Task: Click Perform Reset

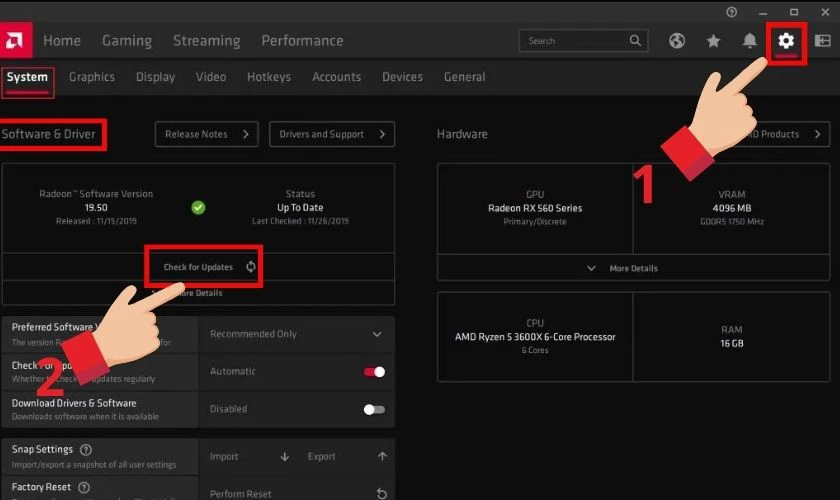Action: tap(297, 493)
